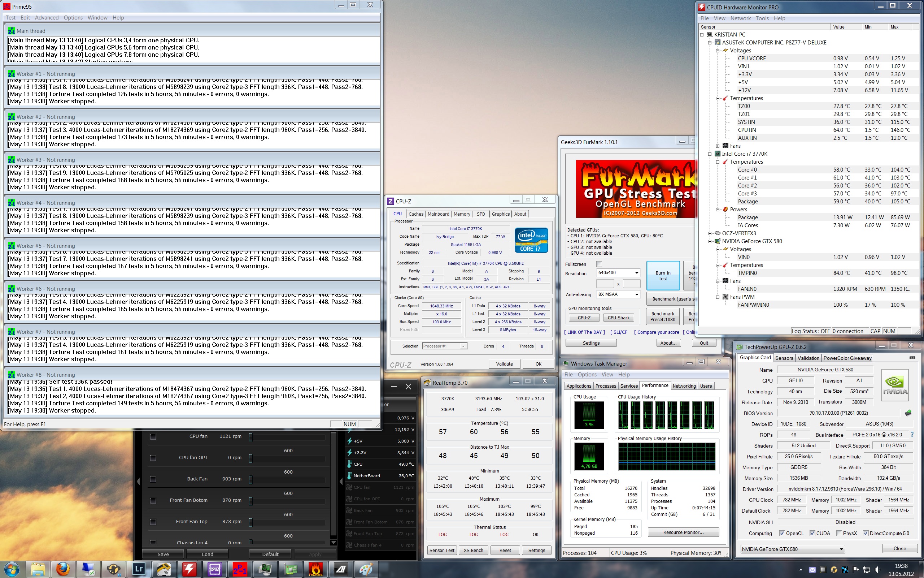
Task: Collapse NVIDIA GeForce GTX 580 node
Action: [x=710, y=241]
